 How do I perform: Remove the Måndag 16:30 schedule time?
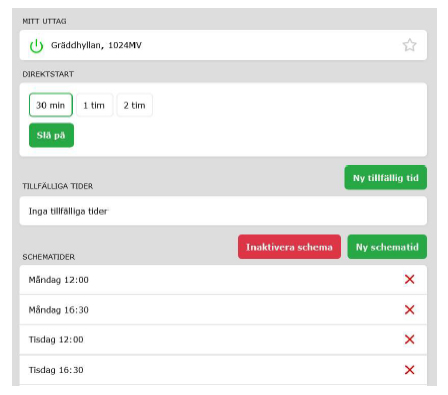[x=409, y=310]
